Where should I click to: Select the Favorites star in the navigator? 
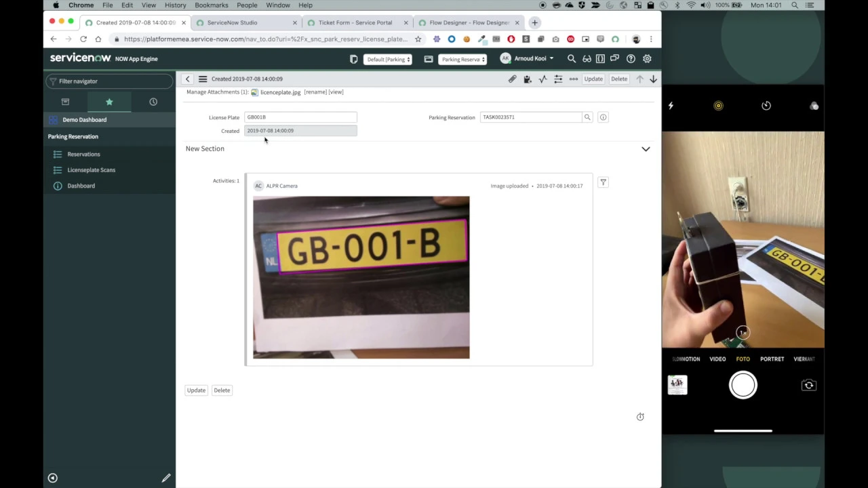coord(109,102)
